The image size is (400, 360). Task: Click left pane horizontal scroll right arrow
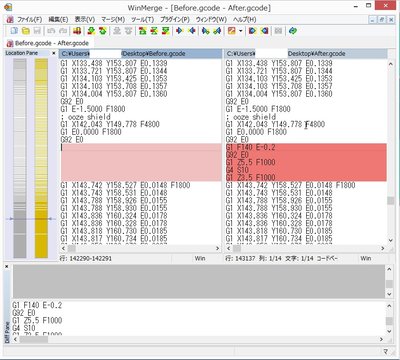pyautogui.click(x=218, y=248)
